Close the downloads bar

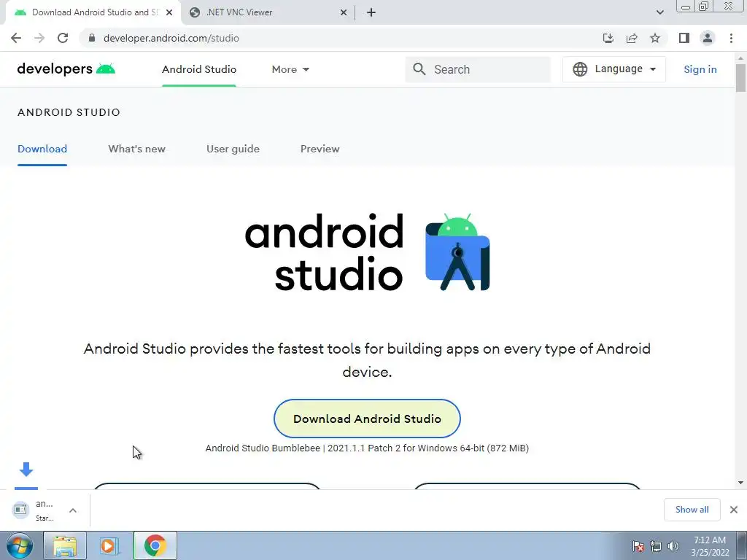(x=734, y=510)
